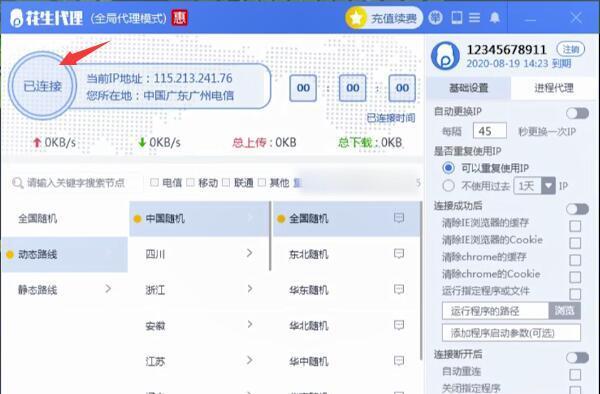This screenshot has height=394, width=600.
Task: Click the 浏览 browse button
Action: tap(564, 311)
